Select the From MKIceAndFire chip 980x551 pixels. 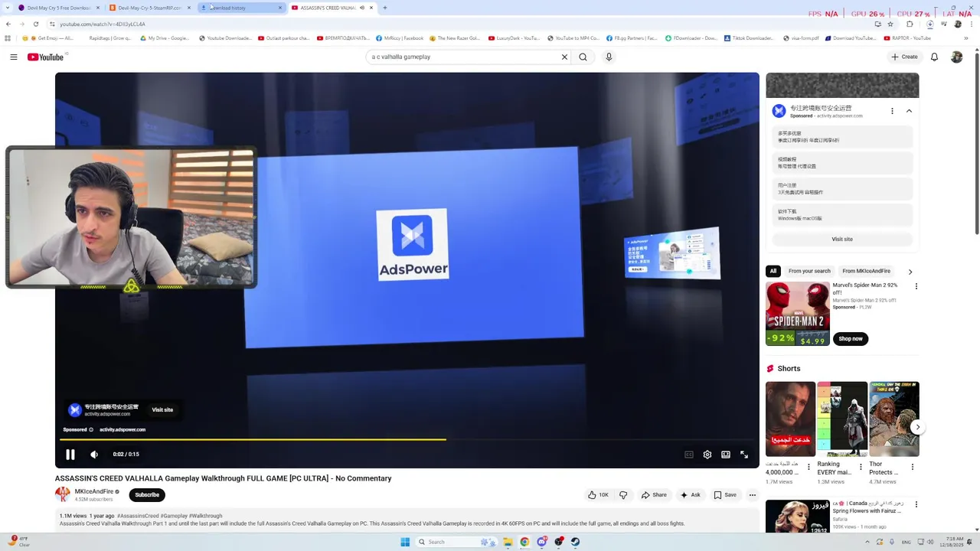click(x=866, y=271)
